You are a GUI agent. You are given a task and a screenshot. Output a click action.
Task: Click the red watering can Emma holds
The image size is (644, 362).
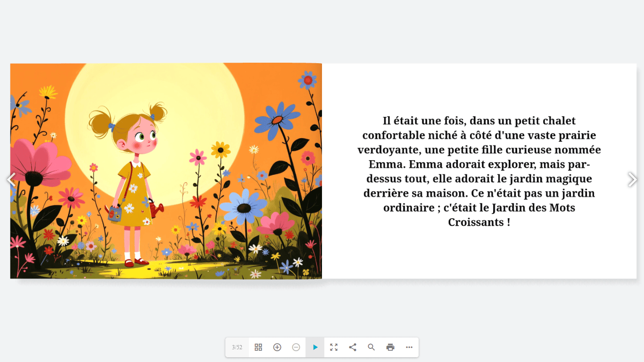[156, 207]
